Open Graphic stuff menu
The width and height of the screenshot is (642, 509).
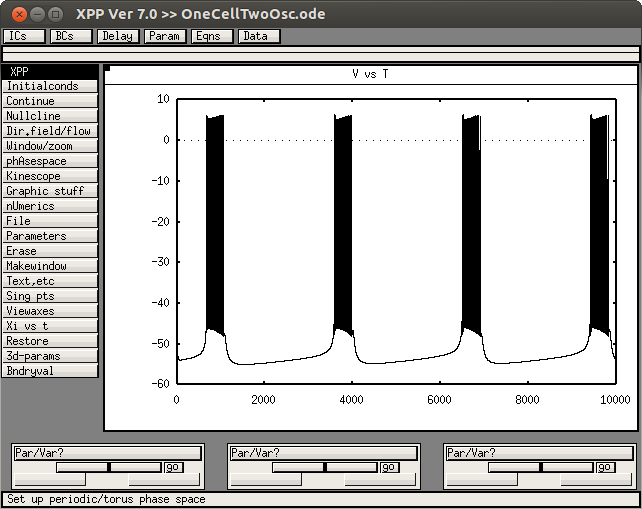50,191
